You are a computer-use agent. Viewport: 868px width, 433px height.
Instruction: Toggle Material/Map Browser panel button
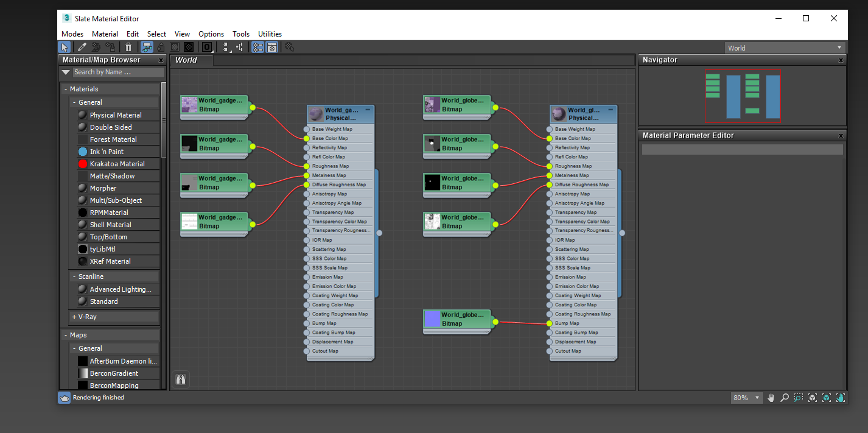coord(257,47)
